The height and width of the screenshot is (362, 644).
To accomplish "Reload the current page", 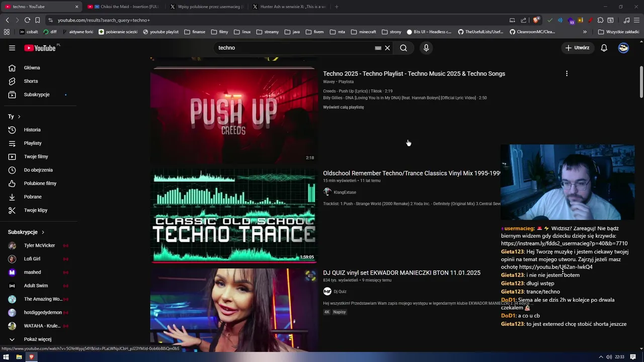I will pyautogui.click(x=27, y=20).
